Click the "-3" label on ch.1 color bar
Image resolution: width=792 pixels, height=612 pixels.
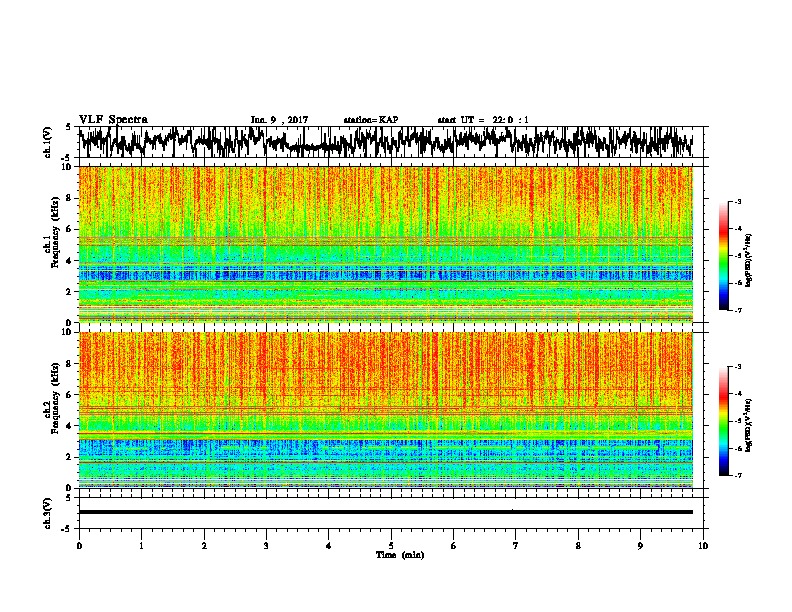pyautogui.click(x=737, y=202)
